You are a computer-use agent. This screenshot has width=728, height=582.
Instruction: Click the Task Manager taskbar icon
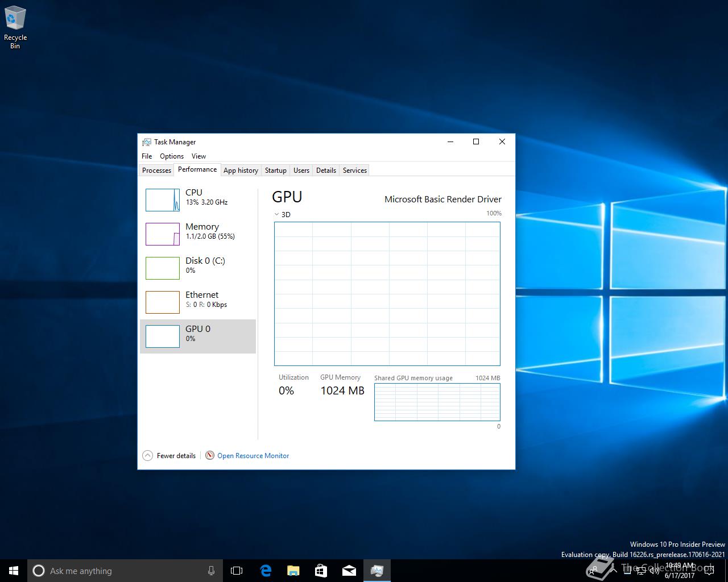[377, 571]
